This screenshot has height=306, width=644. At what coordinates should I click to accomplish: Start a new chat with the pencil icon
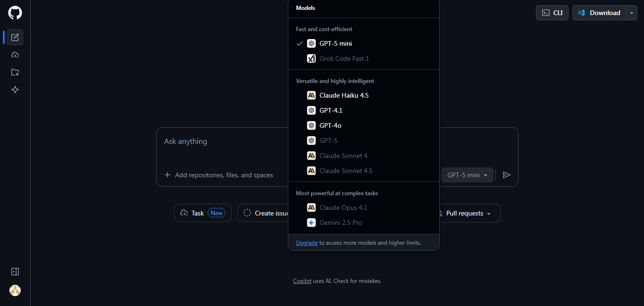click(x=15, y=37)
